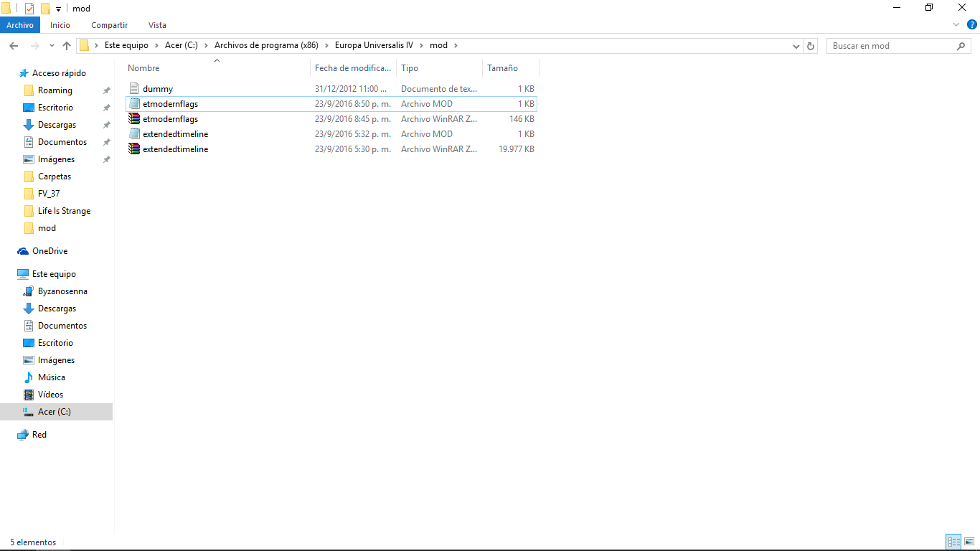The width and height of the screenshot is (980, 551).
Task: Select Este equipo in navigation pane
Action: (54, 274)
